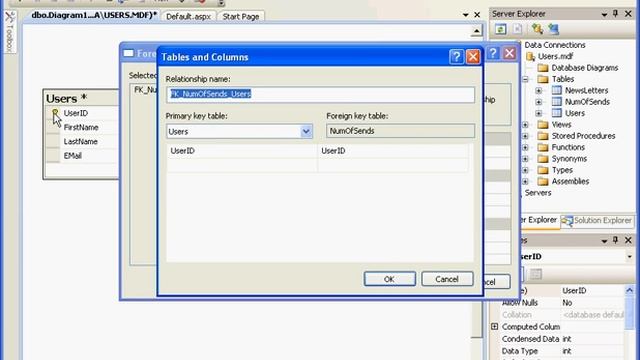Collapse the Tables node
640x360 pixels.
tap(526, 79)
